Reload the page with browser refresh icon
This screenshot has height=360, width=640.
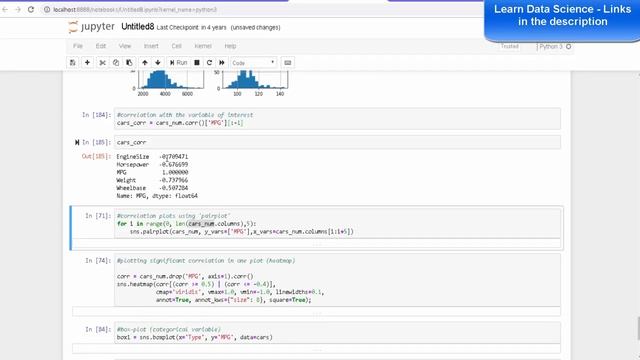coord(31,9)
